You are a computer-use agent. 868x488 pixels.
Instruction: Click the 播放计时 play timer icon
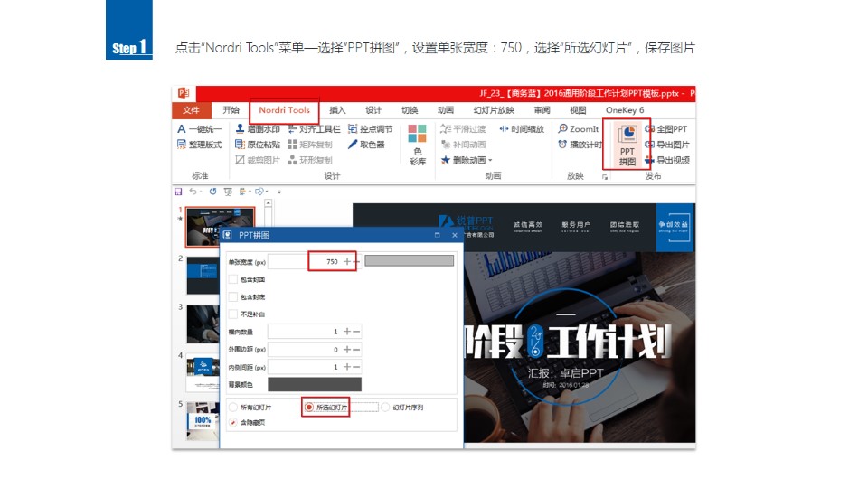580,145
